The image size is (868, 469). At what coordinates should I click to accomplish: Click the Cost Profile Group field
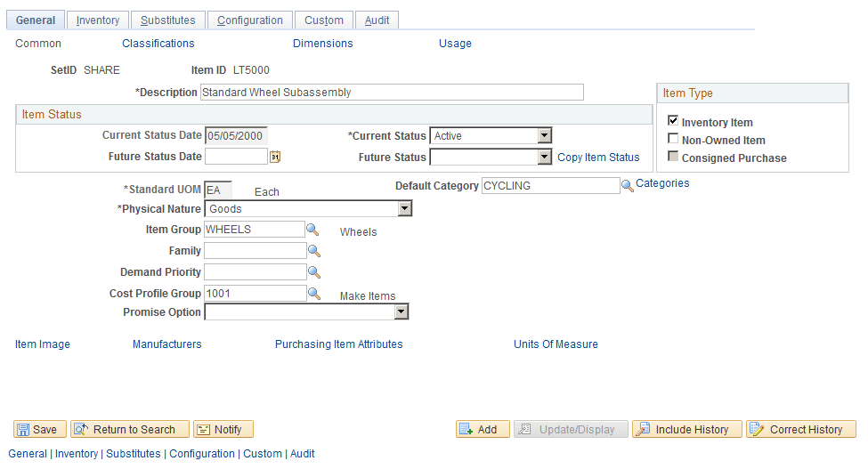click(x=256, y=293)
